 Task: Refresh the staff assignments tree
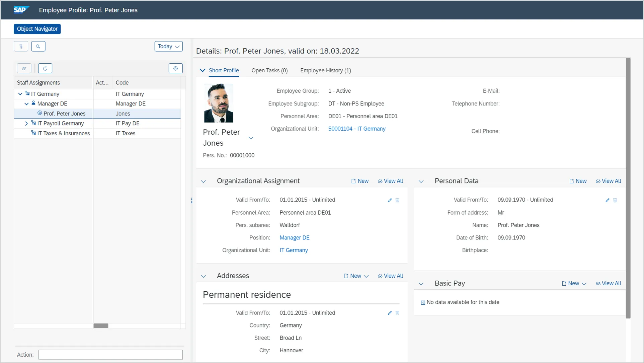[45, 68]
